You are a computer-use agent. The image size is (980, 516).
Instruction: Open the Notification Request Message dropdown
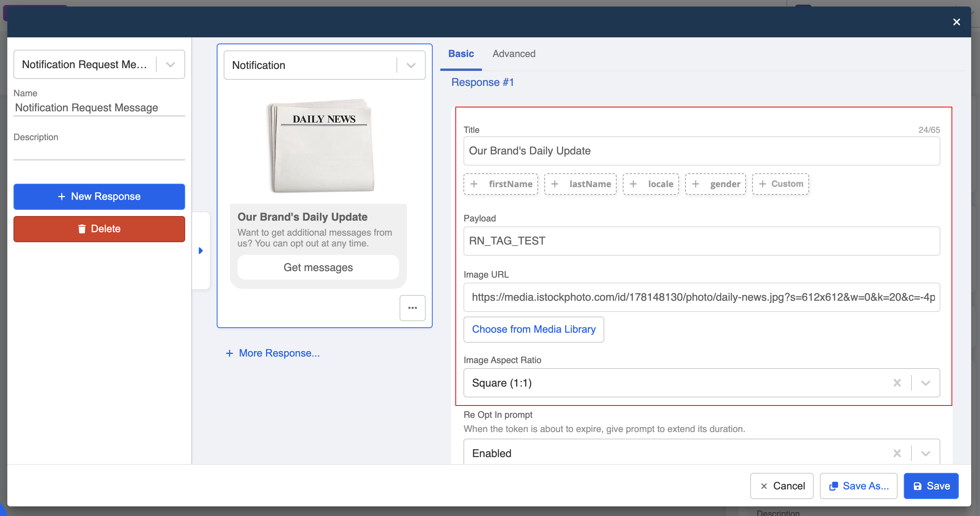[x=171, y=65]
